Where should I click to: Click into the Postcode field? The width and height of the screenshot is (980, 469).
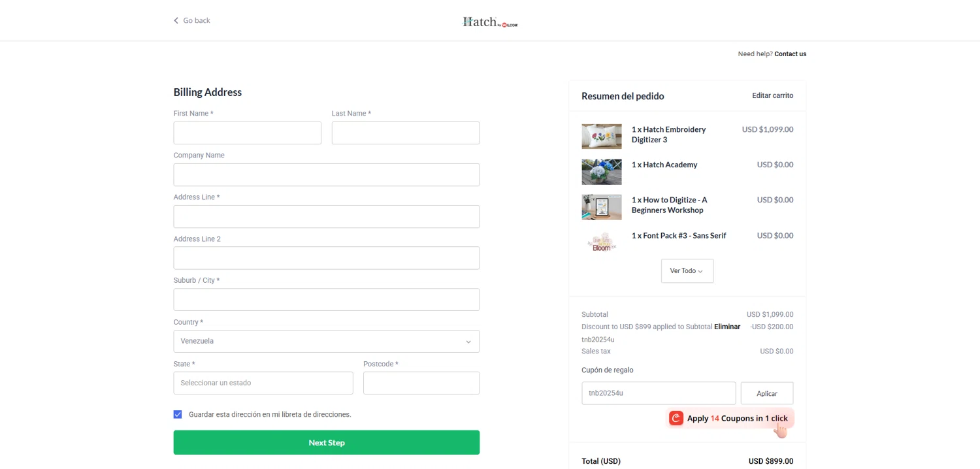421,383
